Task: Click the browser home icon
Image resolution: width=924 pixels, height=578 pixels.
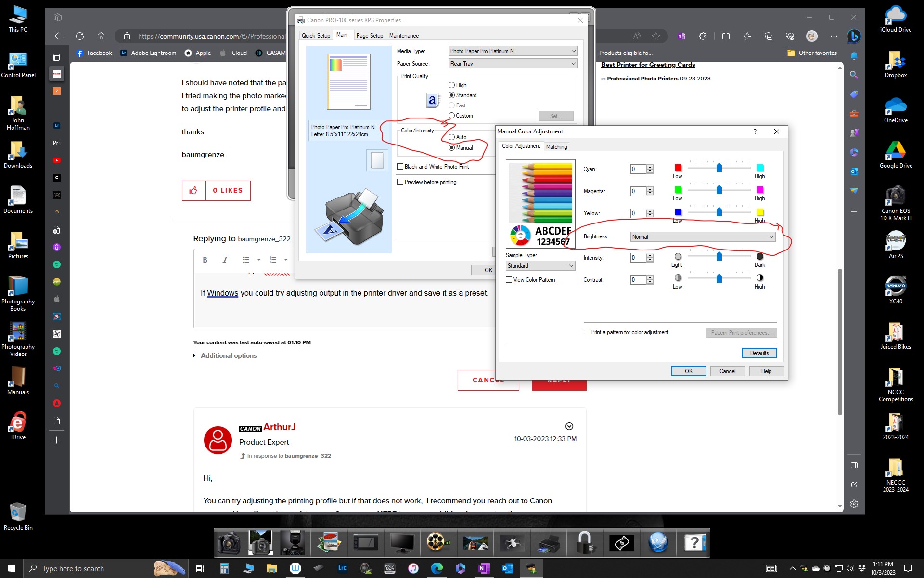Action: pos(101,36)
